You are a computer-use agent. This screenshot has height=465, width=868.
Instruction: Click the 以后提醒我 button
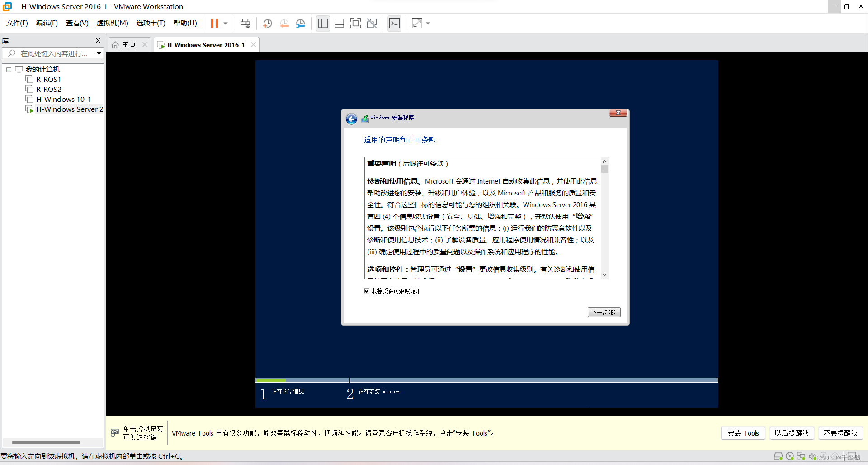point(792,433)
